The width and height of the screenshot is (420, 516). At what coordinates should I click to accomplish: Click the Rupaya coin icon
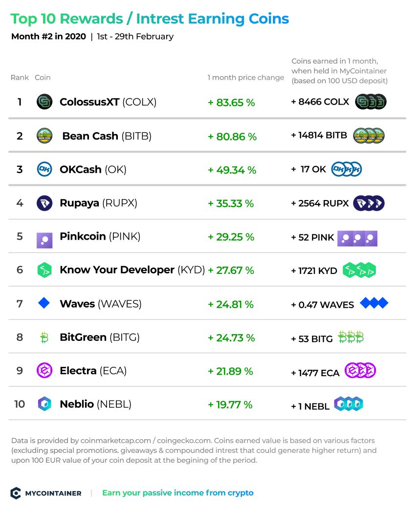point(44,203)
